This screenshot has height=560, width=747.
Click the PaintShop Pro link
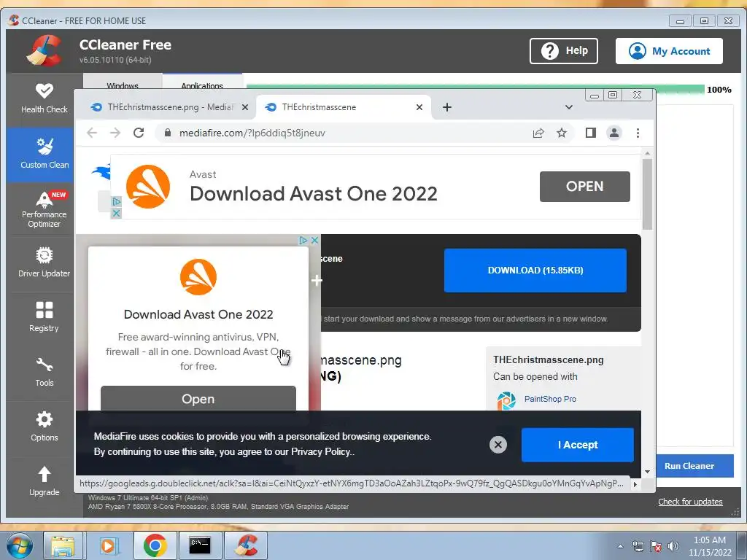550,399
